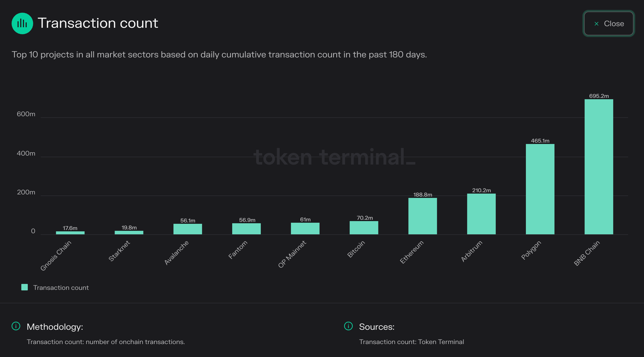
Task: Click the BNB Chain bar
Action: point(599,167)
